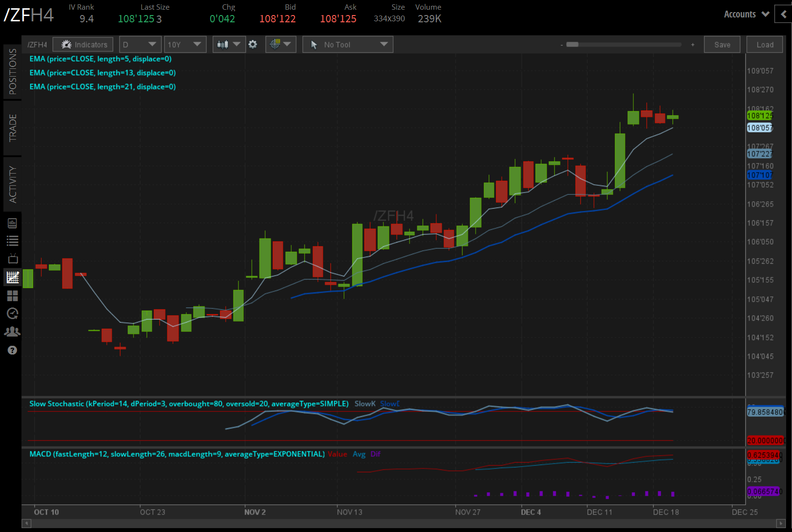Open the Accounts dropdown
The height and width of the screenshot is (532, 792).
[x=746, y=14]
